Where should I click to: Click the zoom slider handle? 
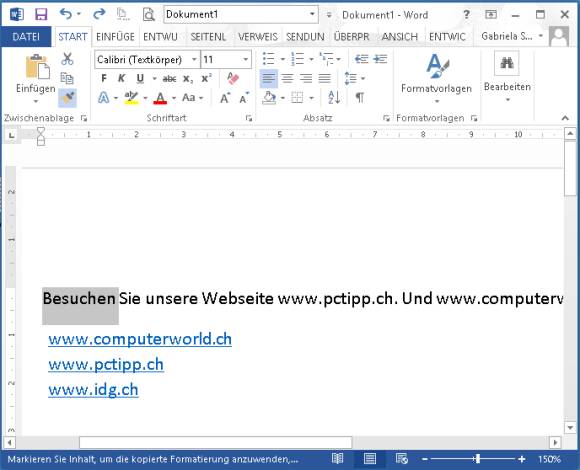478,459
